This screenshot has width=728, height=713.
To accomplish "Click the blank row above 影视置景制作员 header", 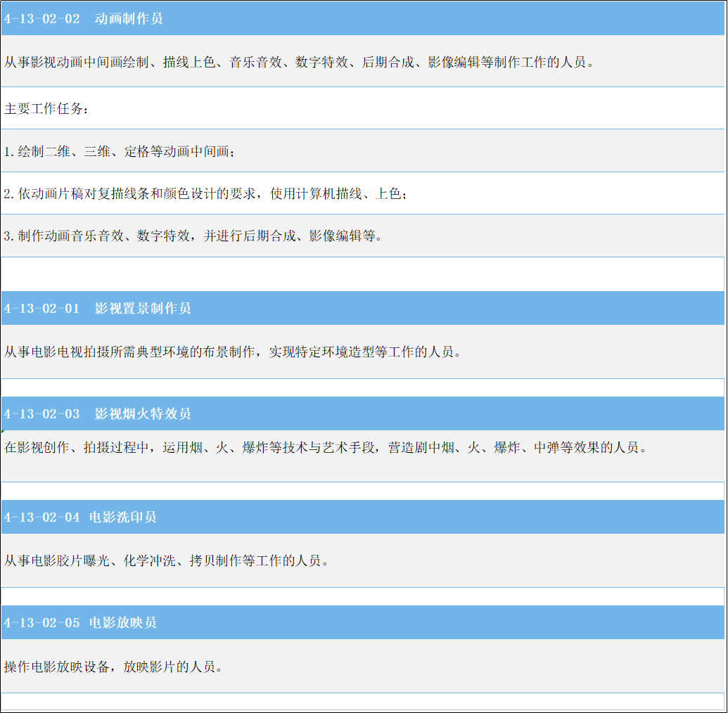I will (x=363, y=274).
